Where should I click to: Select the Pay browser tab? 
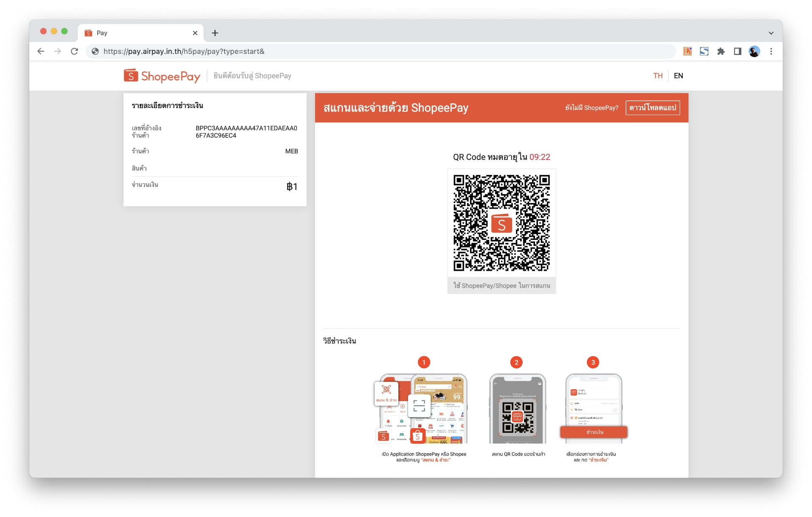tap(141, 33)
